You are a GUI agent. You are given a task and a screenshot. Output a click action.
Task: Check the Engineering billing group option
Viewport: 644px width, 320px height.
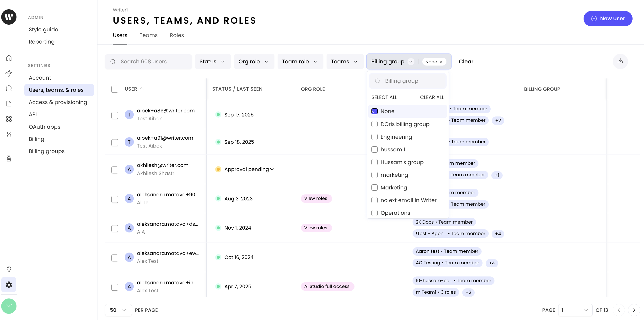(374, 137)
